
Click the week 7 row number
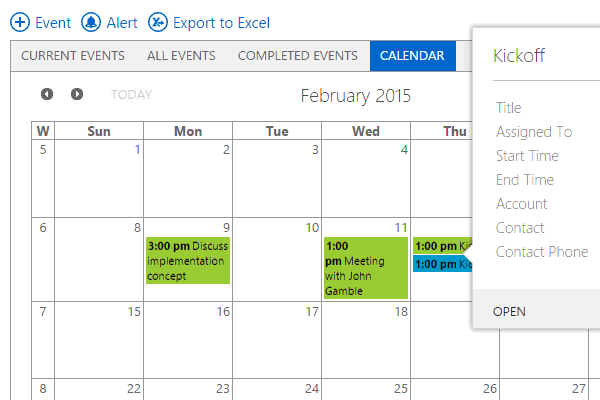click(x=42, y=311)
